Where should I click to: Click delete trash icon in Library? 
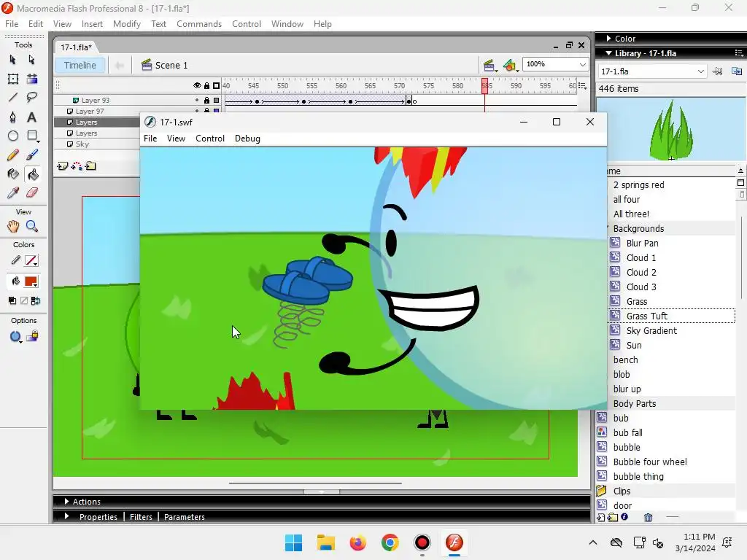[x=648, y=517]
